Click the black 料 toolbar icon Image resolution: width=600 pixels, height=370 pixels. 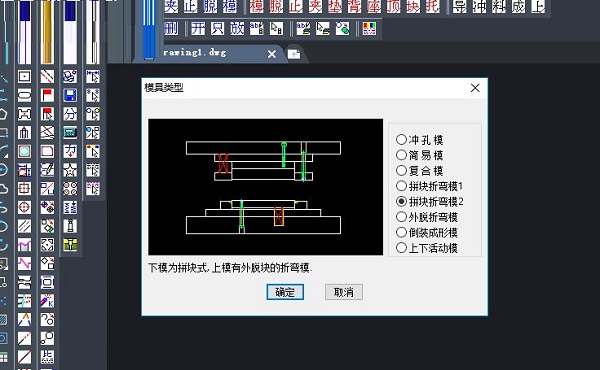[x=499, y=6]
